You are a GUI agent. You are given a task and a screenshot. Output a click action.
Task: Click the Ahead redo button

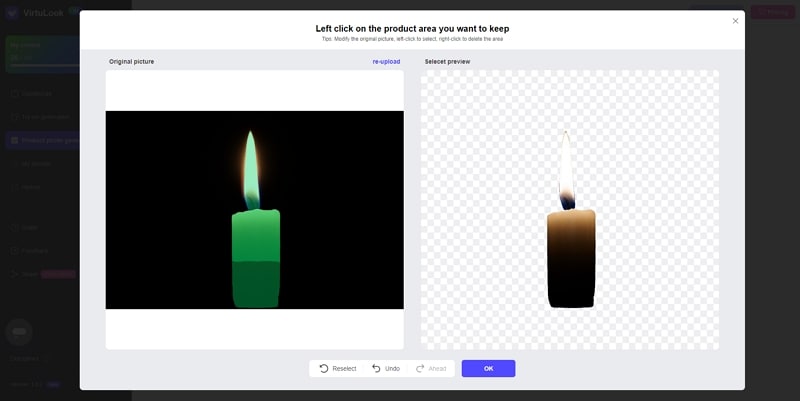431,368
